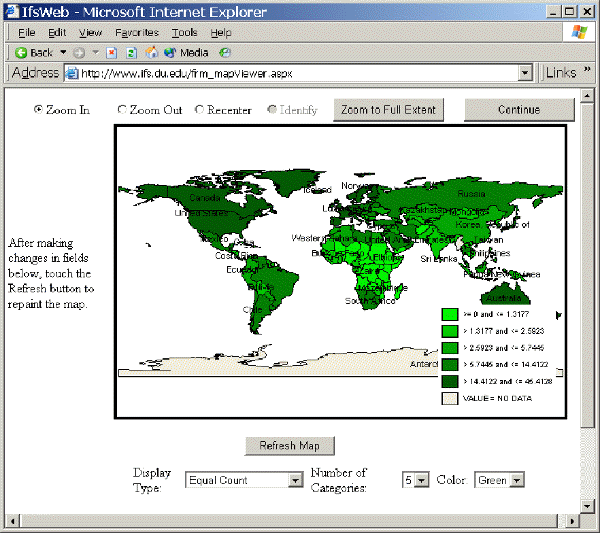This screenshot has height=533, width=600.
Task: Click the Continue button
Action: pos(519,110)
